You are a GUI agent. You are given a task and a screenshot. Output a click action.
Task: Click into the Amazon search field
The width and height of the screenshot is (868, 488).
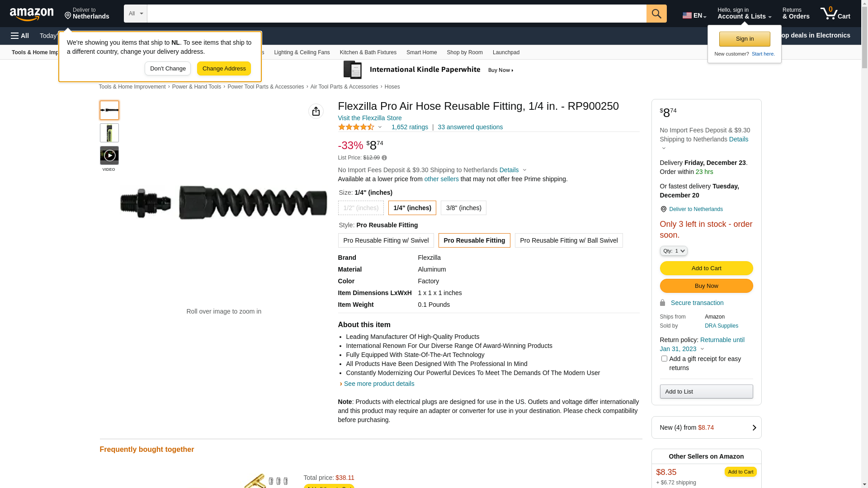click(396, 14)
